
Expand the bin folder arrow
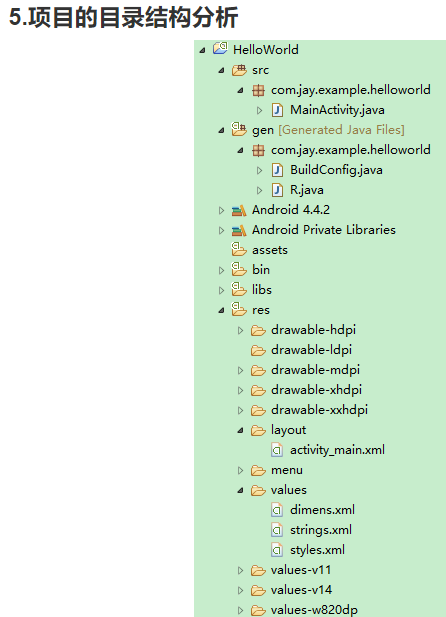point(221,270)
